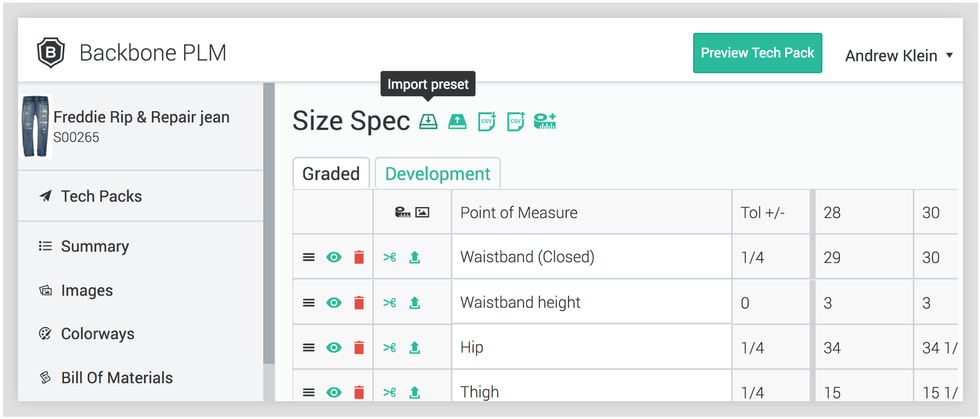Click the export preset upload icon
This screenshot has width=980, height=419.
tap(457, 122)
